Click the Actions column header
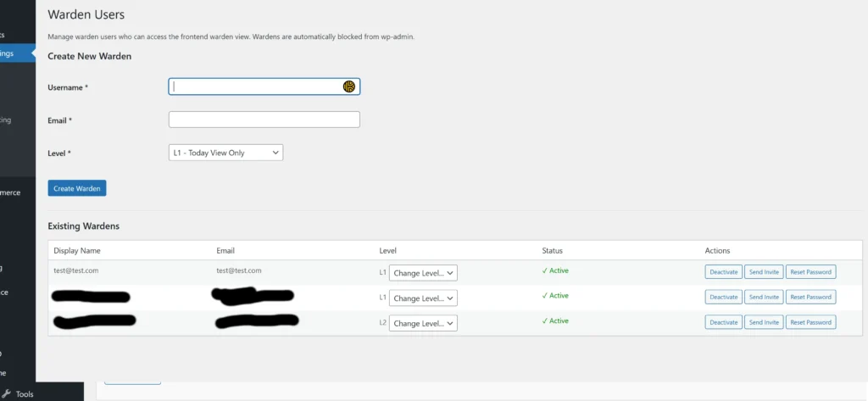 [717, 250]
